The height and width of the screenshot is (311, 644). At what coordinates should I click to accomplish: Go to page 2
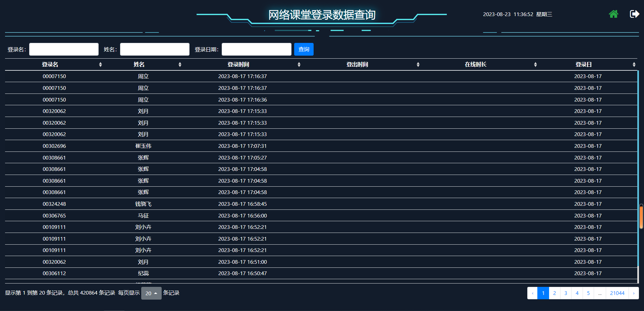pyautogui.click(x=554, y=293)
